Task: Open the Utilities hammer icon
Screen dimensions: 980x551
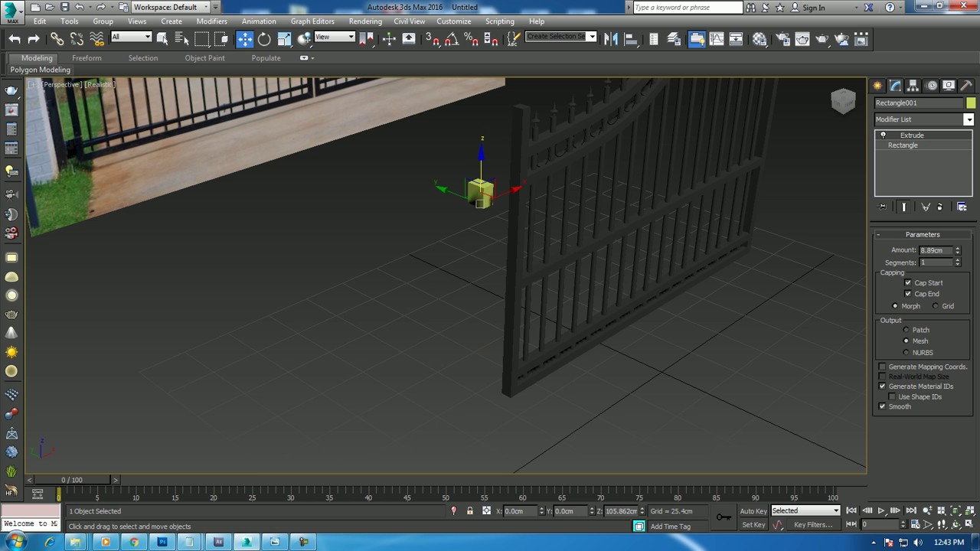Action: point(967,86)
